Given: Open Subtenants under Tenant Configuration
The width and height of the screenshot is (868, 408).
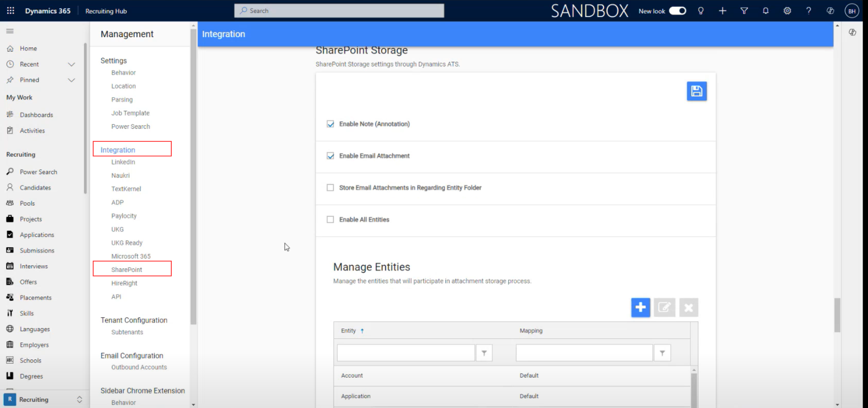Looking at the screenshot, I should pos(127,332).
